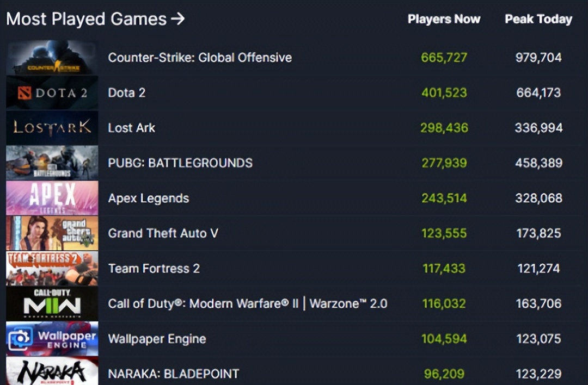This screenshot has height=385, width=588.
Task: Click Team Fortress 2's current player count
Action: click(x=444, y=268)
